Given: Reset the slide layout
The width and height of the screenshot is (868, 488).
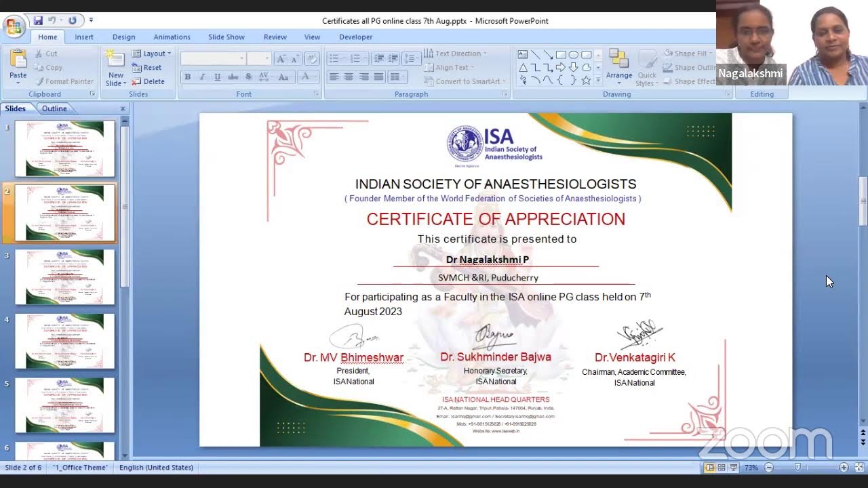Looking at the screenshot, I should pos(147,68).
